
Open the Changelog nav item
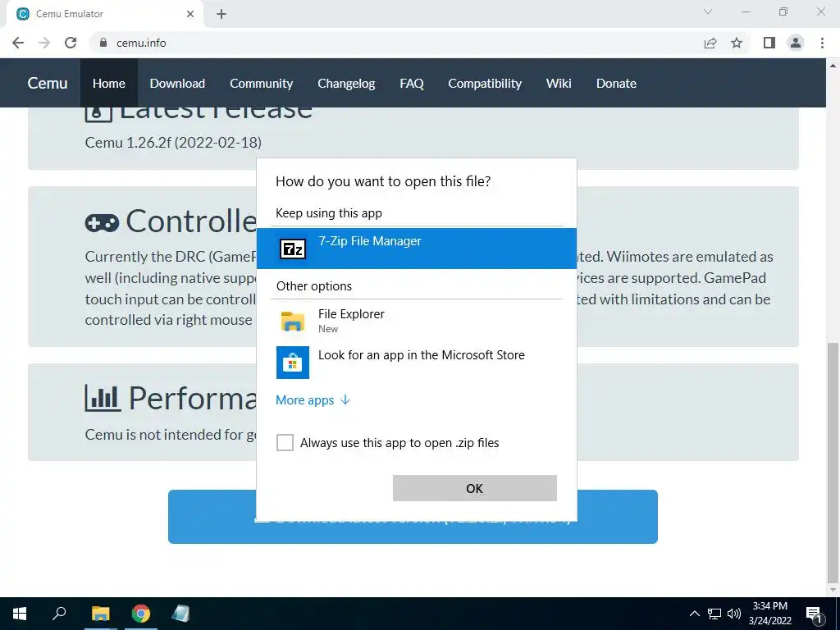pyautogui.click(x=346, y=83)
